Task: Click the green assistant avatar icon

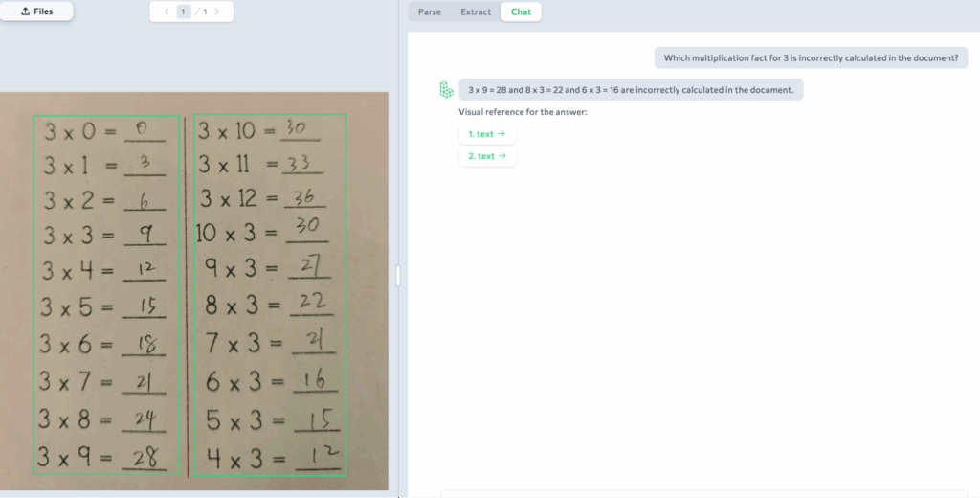Action: coord(445,89)
